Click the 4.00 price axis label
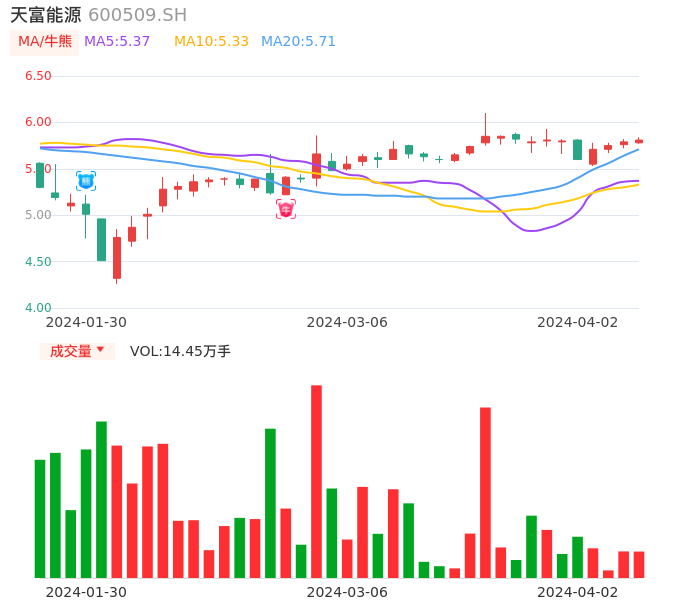 point(38,308)
